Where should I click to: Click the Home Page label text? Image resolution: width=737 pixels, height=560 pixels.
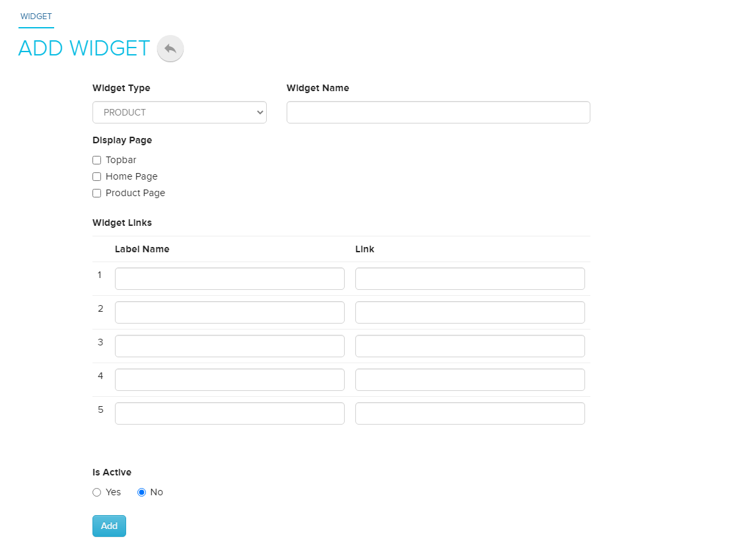tap(131, 176)
